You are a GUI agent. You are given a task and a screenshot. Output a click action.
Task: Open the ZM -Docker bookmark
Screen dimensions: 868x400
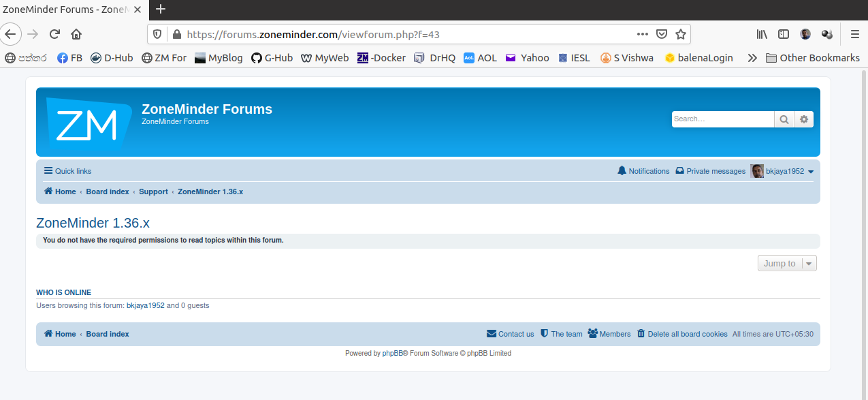tap(381, 58)
